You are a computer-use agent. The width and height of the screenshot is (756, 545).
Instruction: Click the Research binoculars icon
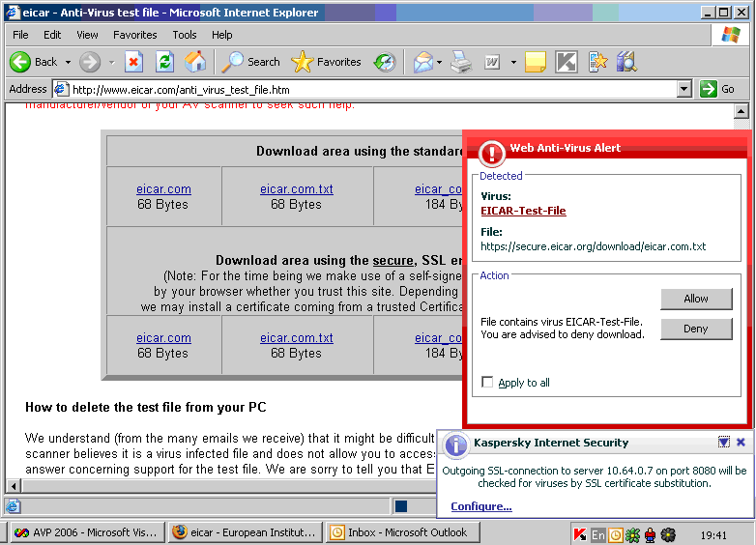tap(626, 62)
